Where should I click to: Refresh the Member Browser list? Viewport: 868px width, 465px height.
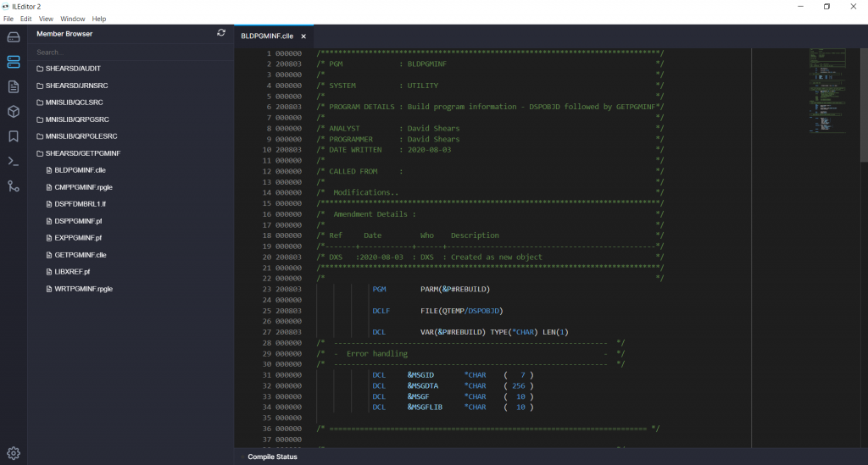[221, 33]
